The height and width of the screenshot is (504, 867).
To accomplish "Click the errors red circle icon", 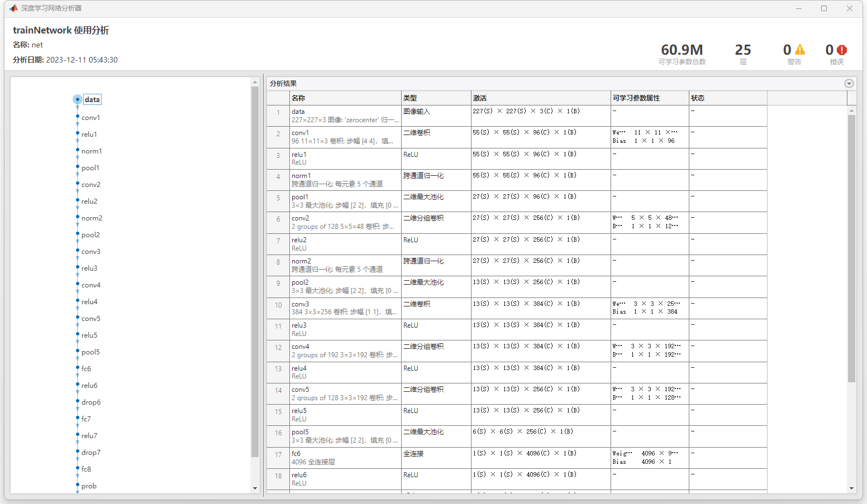I will tap(842, 50).
